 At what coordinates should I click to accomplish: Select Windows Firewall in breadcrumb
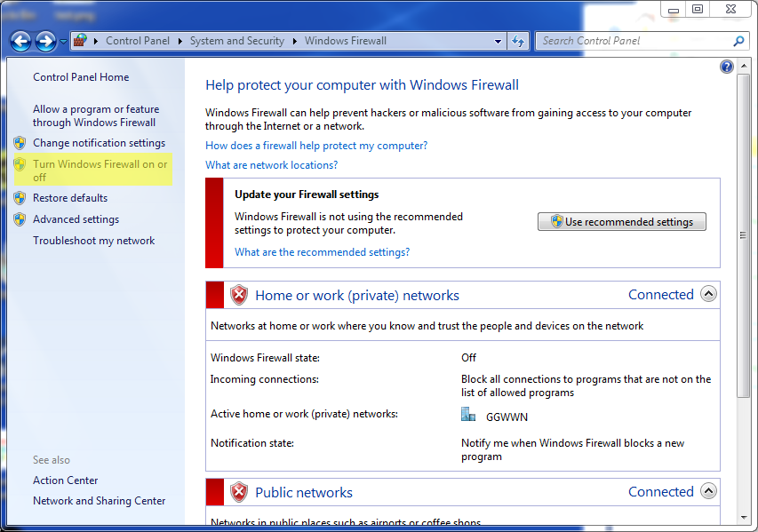pyautogui.click(x=345, y=41)
